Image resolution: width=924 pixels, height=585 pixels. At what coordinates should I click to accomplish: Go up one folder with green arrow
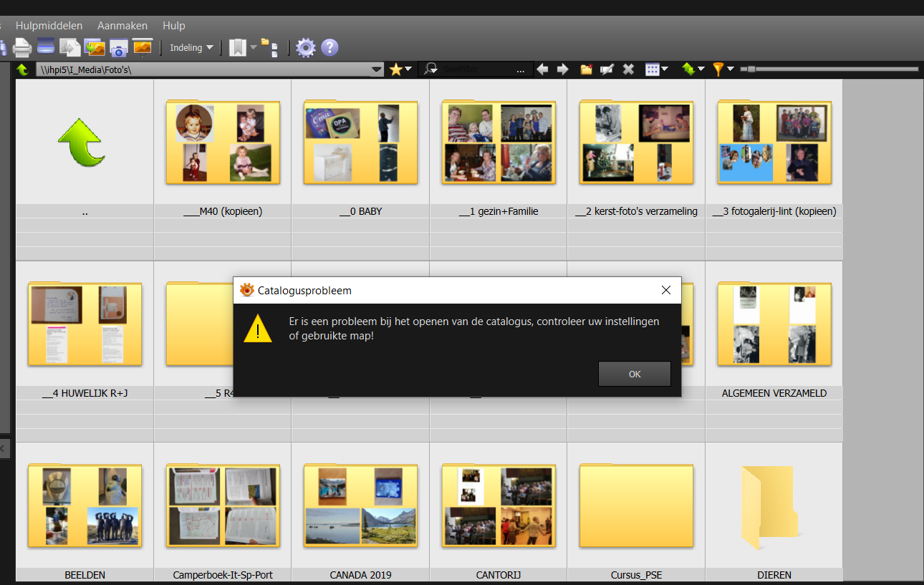click(x=22, y=69)
